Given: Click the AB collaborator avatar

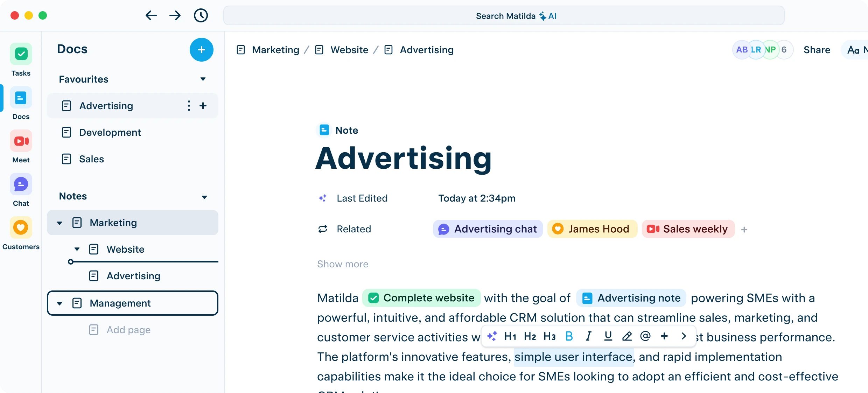Looking at the screenshot, I should pos(742,50).
